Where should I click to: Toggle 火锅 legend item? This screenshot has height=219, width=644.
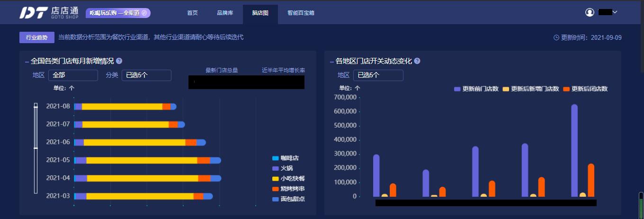click(x=283, y=168)
